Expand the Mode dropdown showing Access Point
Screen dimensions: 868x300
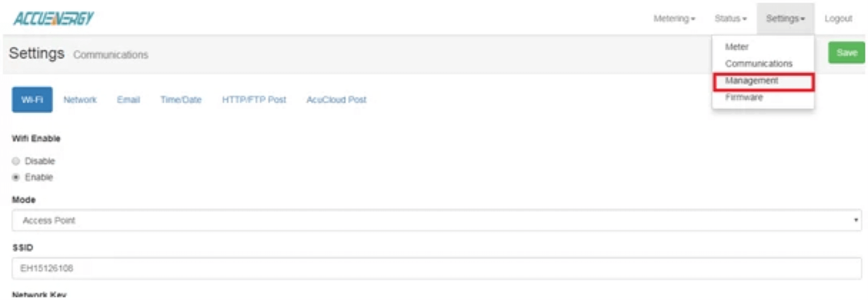[x=436, y=220]
